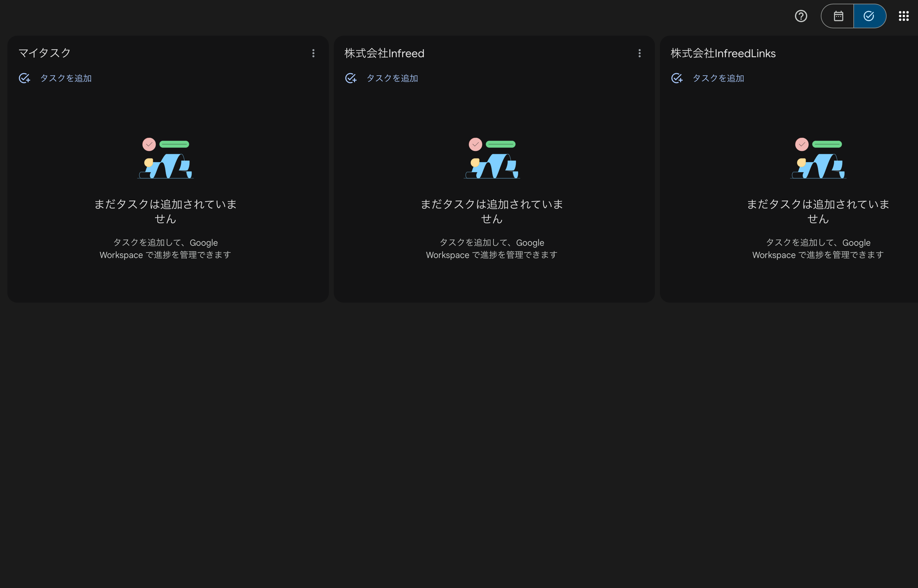The image size is (918, 588).
Task: Click the まだタスクは追加されていません heading in マイタスク
Action: (165, 211)
